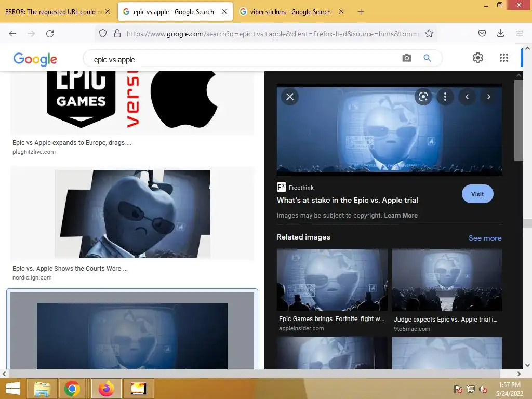Open the Learn More copyright link
Image resolution: width=532 pixels, height=399 pixels.
[x=401, y=216]
